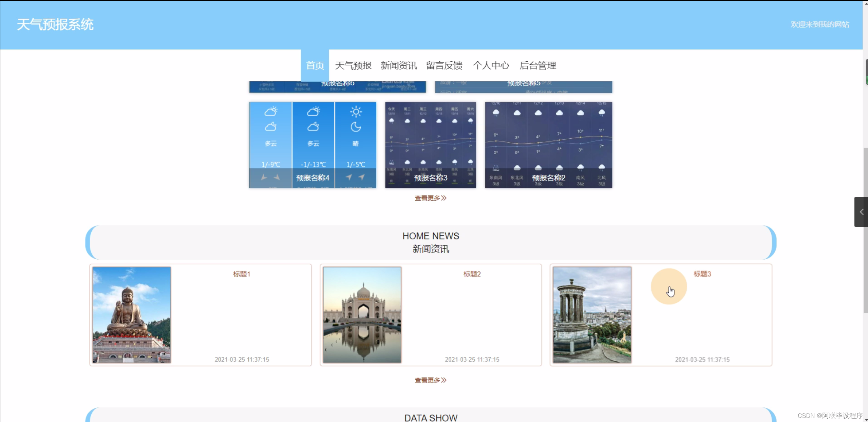
Task: Open the 标题3 news article
Action: click(702, 274)
